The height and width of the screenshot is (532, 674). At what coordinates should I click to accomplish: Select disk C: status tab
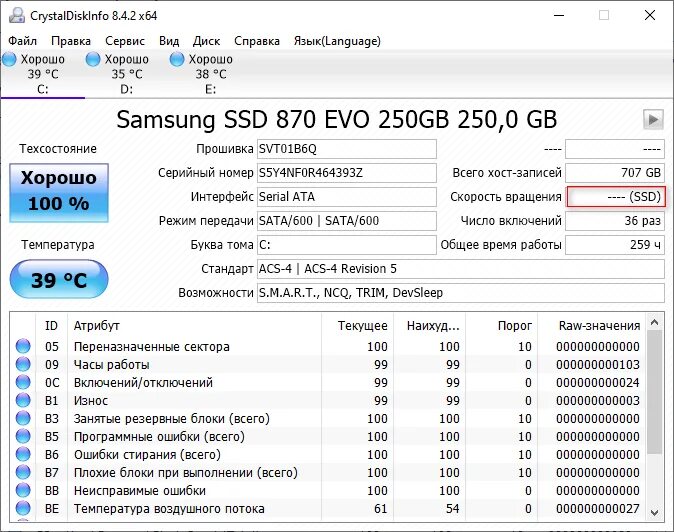click(42, 74)
